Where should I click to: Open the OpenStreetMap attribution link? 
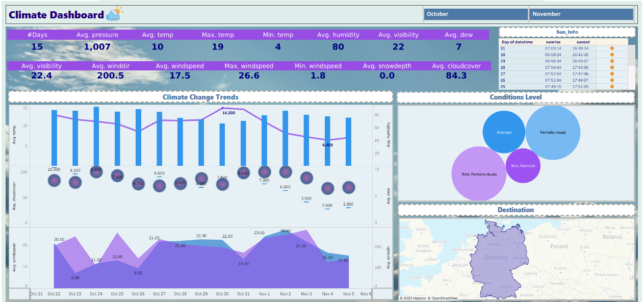coord(444,298)
